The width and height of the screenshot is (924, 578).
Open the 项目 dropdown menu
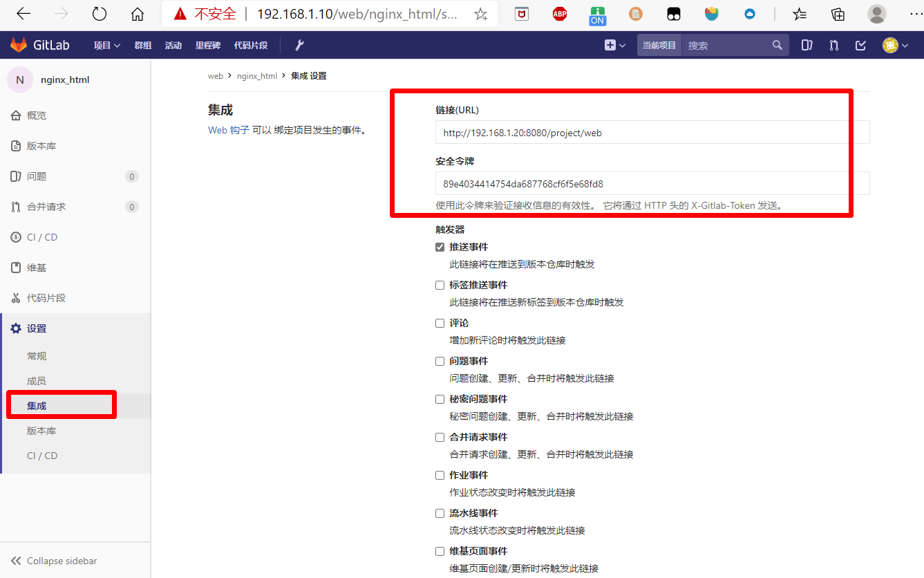tap(106, 45)
